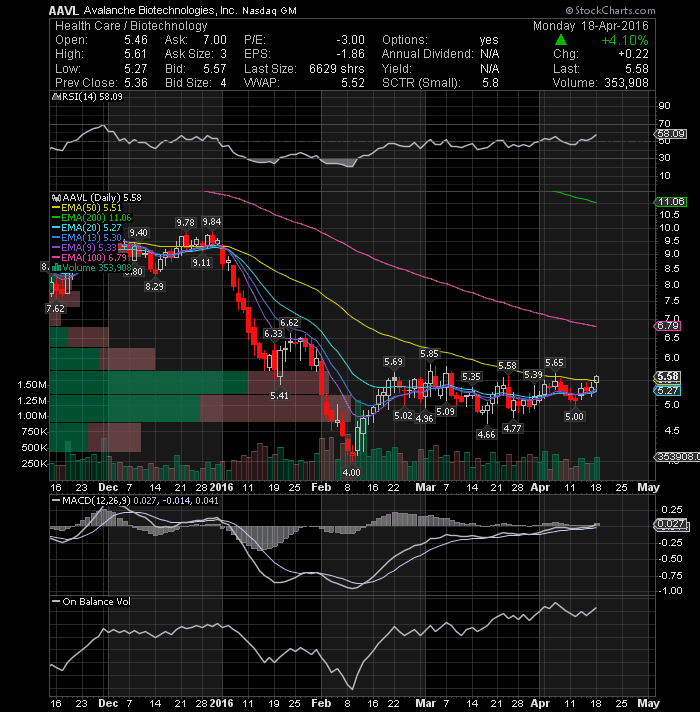Click the 1.50M volume axis label
Viewport: 700px width, 712px height.
32,385
